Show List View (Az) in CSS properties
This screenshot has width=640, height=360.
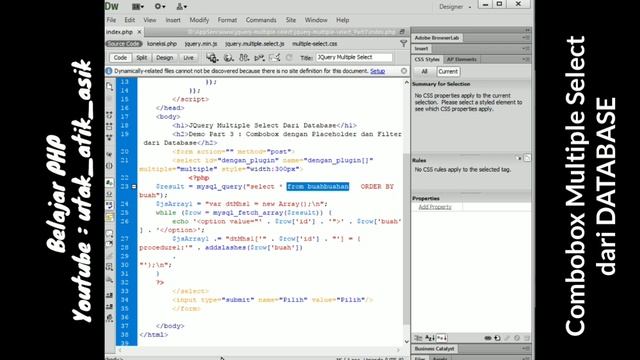click(430, 338)
